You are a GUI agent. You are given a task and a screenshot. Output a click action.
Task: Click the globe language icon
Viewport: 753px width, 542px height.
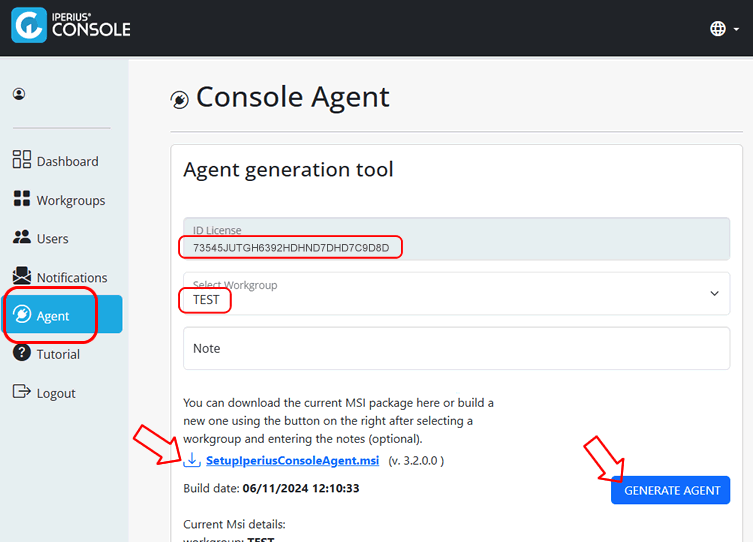718,29
